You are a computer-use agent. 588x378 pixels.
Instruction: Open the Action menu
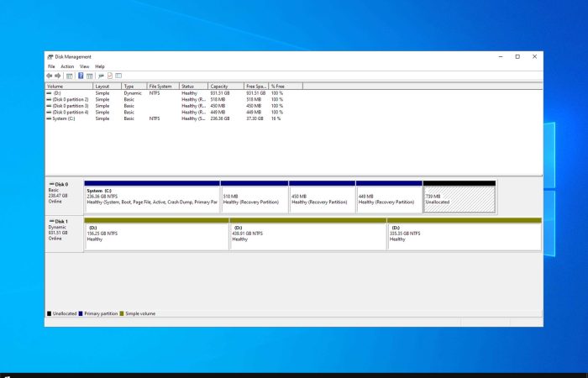(67, 66)
